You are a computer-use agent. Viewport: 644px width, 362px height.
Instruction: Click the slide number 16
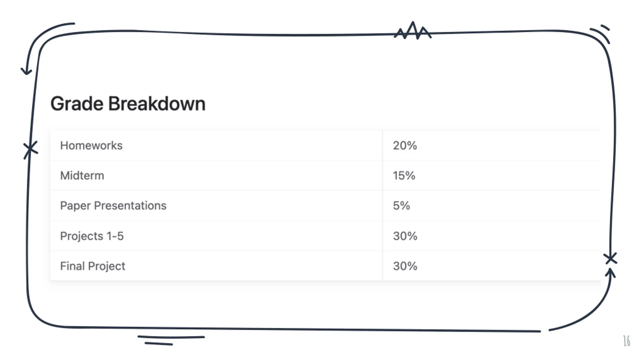[x=627, y=341]
